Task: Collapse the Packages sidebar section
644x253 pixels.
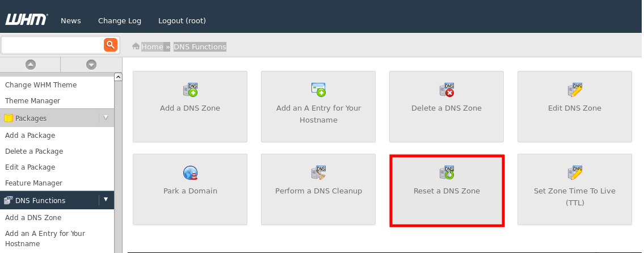Action: point(106,117)
